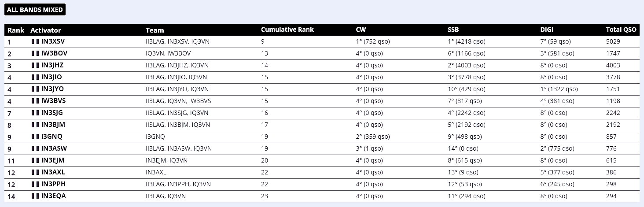Open activator IN3JIO's profile link
Viewport: 644px width, 207px height.
(x=52, y=77)
